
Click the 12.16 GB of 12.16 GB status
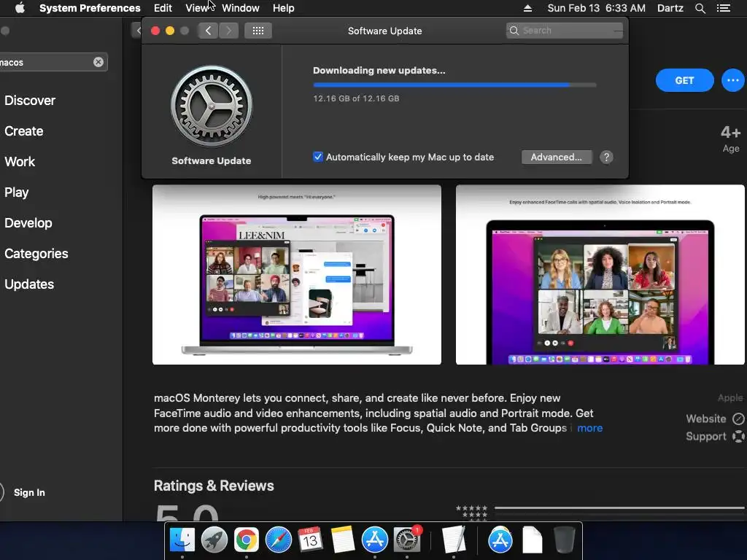(356, 98)
